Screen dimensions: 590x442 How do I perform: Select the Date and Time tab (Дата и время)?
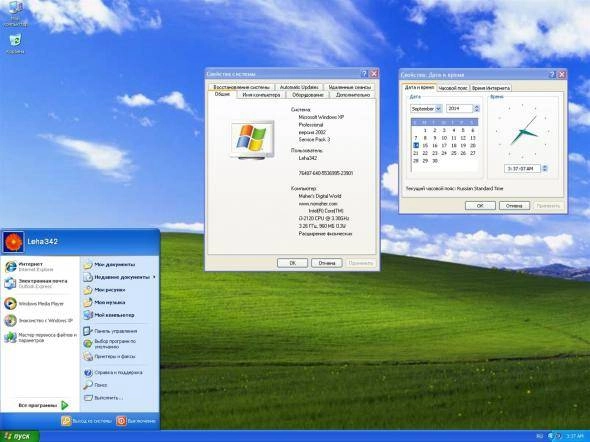pos(419,87)
